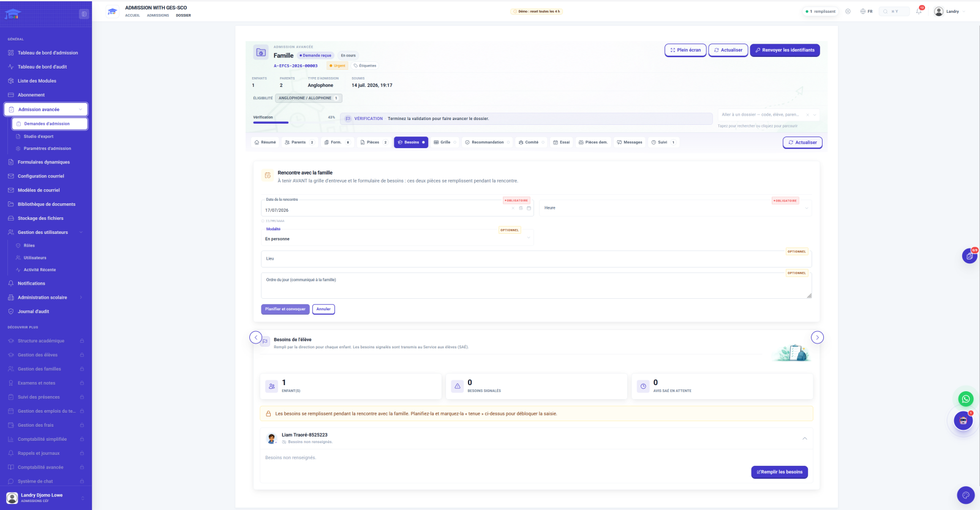The image size is (980, 510).
Task: Click the floating support button bottom-right
Action: pos(966,495)
